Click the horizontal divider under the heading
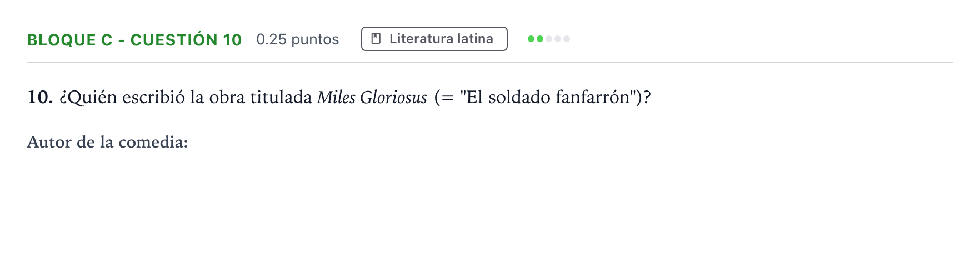The height and width of the screenshot is (254, 980). coord(490,63)
